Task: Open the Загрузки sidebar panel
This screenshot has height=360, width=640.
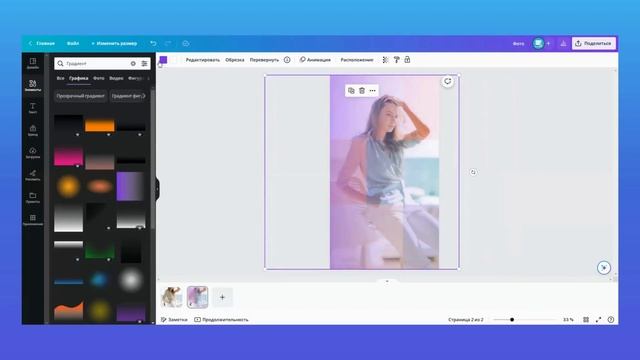Action: point(33,153)
